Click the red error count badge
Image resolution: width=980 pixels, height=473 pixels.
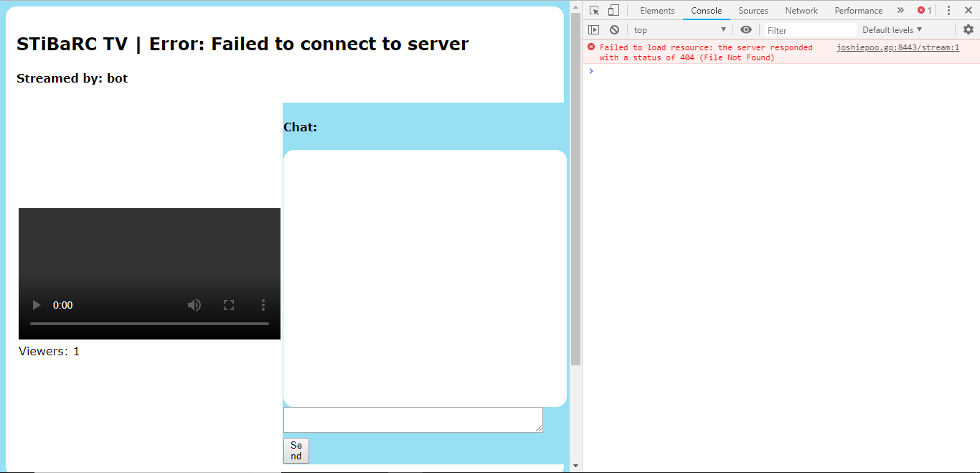925,11
